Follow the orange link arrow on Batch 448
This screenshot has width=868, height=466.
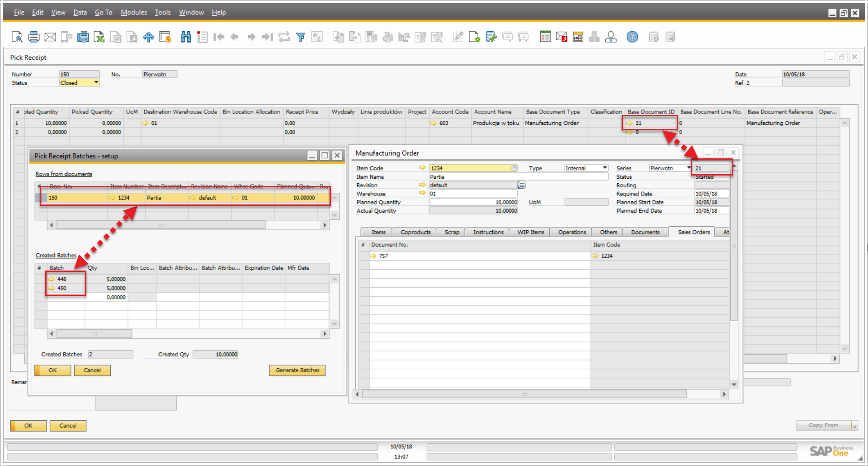pyautogui.click(x=51, y=279)
